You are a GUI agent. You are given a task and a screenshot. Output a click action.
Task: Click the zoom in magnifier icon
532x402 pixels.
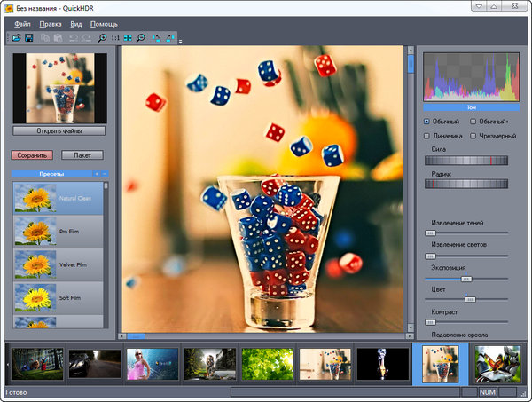102,38
